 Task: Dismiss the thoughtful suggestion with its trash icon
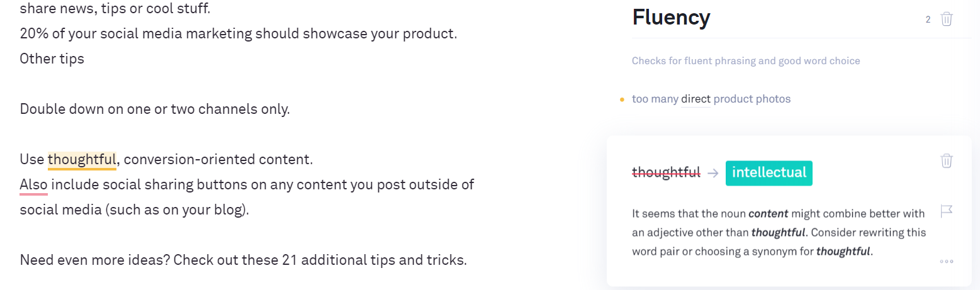(947, 161)
